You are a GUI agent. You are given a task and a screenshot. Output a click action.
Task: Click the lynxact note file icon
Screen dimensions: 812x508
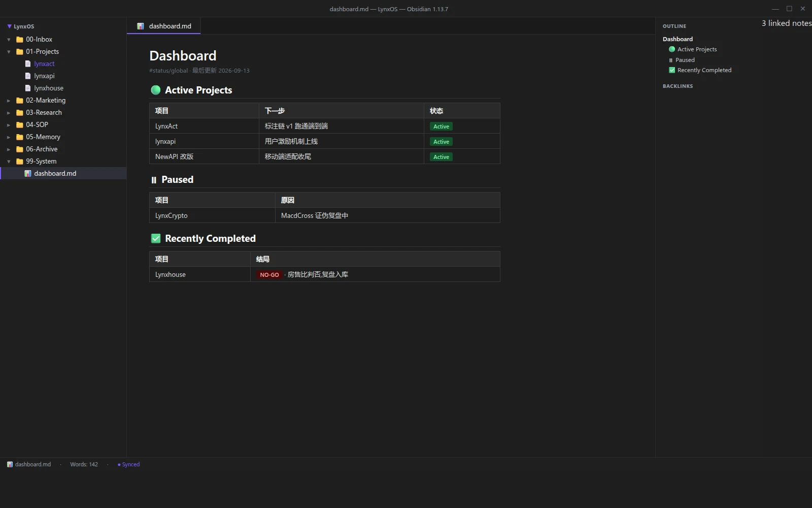click(28, 64)
